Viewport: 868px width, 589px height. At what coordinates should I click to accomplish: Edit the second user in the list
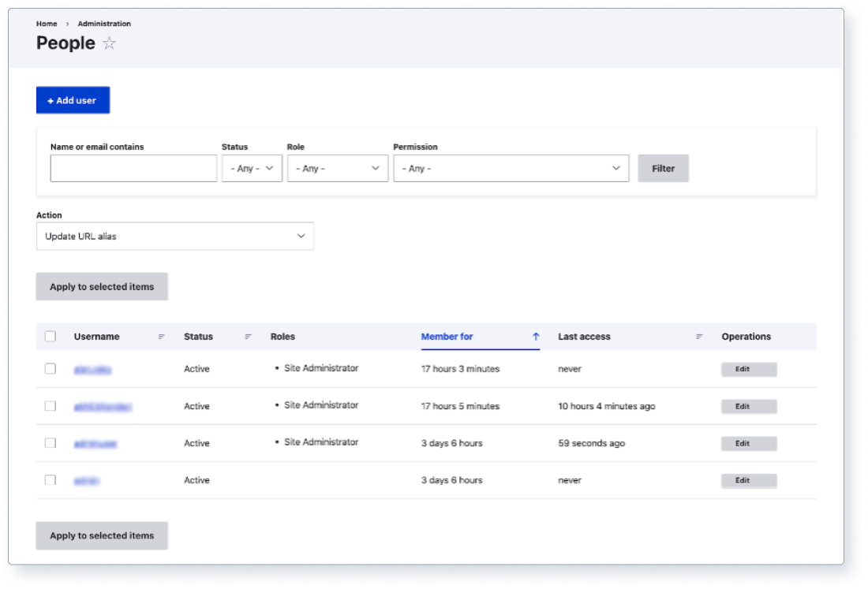[750, 406]
